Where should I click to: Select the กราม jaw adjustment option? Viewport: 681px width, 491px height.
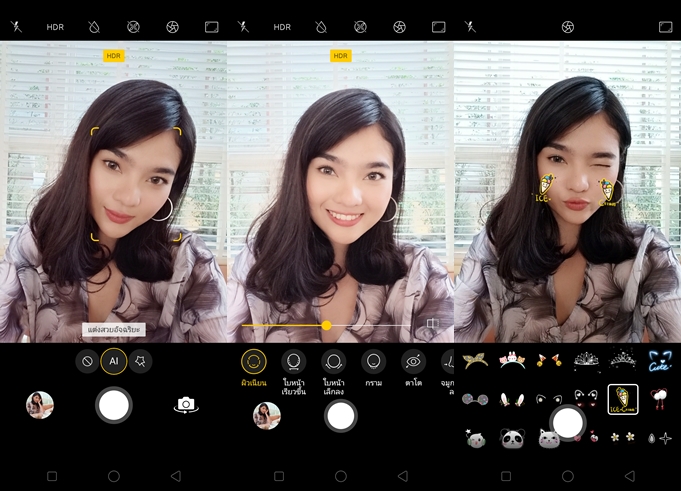tap(373, 361)
